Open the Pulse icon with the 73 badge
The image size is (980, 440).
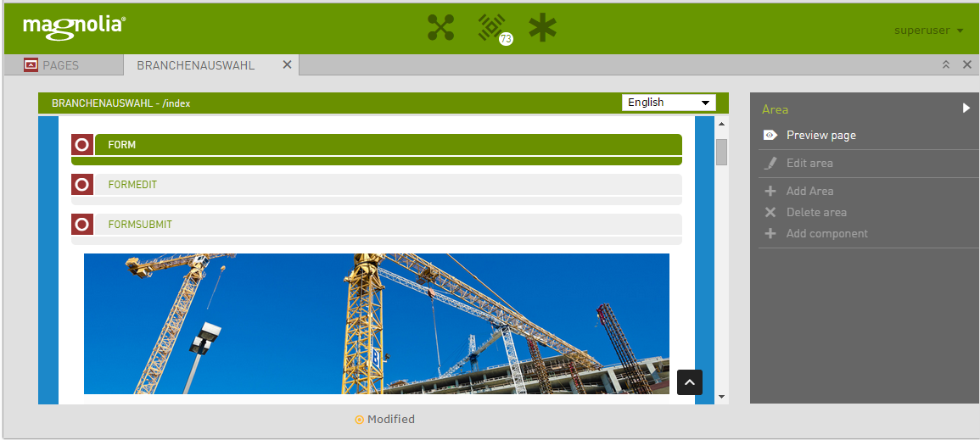(494, 29)
